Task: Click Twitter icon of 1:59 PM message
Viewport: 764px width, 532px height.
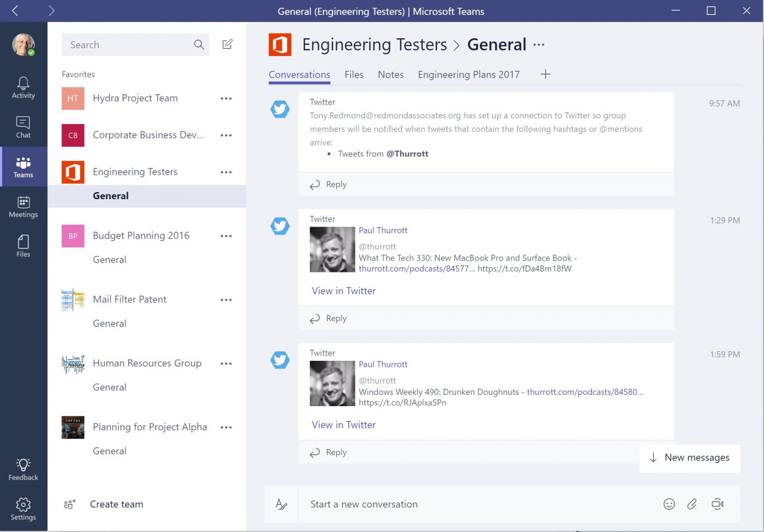Action: coord(280,360)
